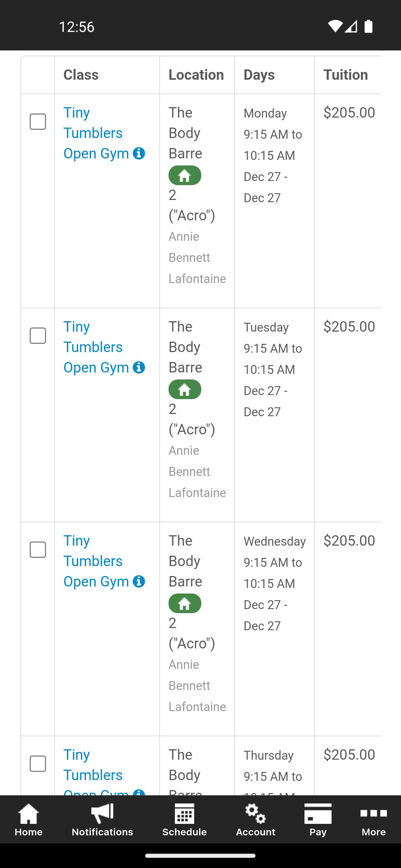This screenshot has height=868, width=401.
Task: Mark the Thursday class checkbox
Action: click(x=38, y=764)
